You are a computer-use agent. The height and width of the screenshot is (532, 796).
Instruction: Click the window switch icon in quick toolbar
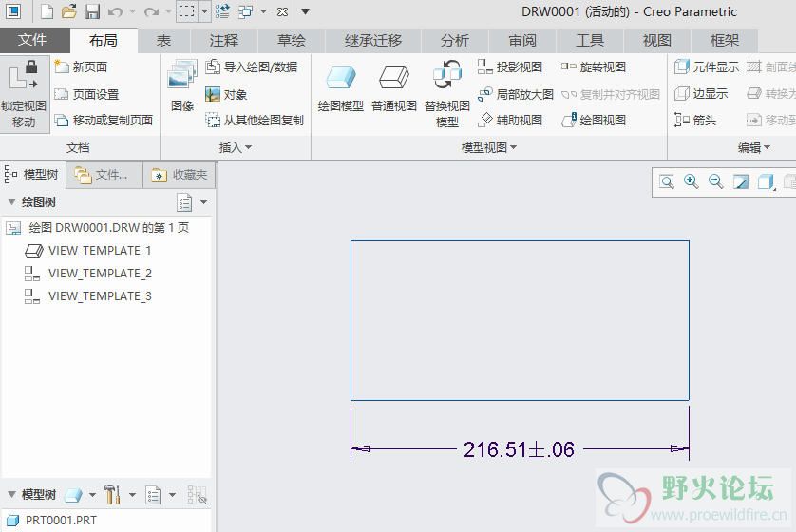click(x=246, y=11)
